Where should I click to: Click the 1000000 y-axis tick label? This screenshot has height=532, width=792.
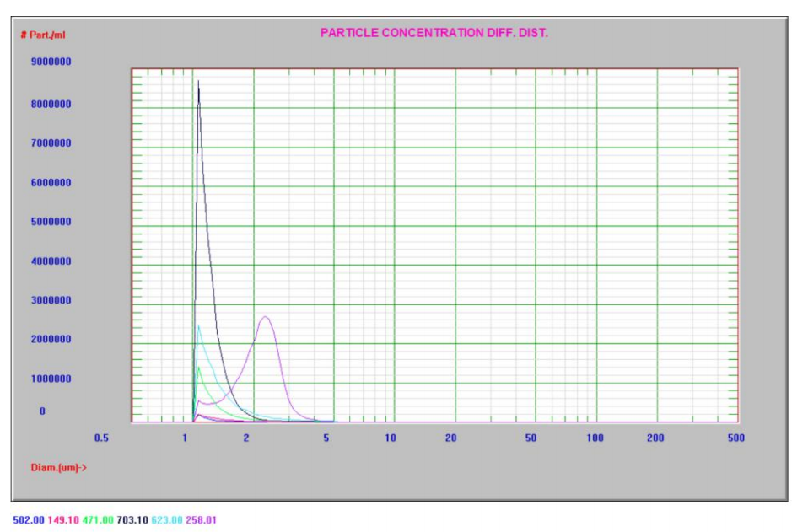[x=51, y=379]
